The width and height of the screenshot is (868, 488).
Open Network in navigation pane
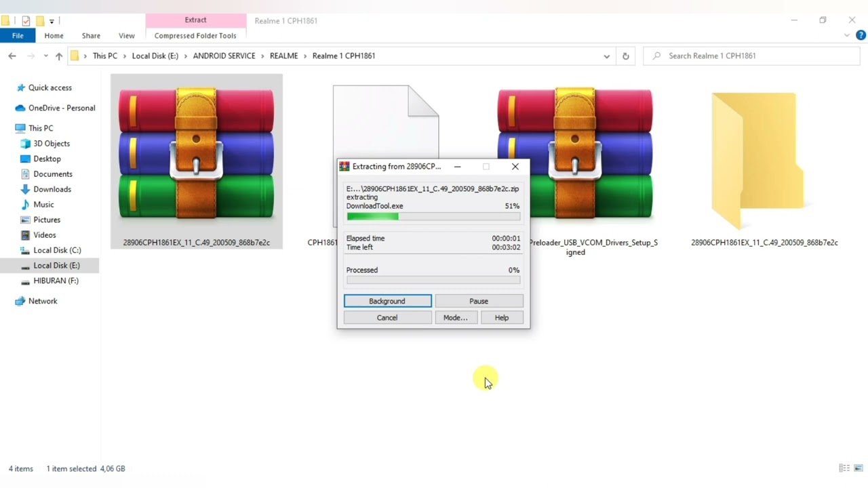coord(43,301)
